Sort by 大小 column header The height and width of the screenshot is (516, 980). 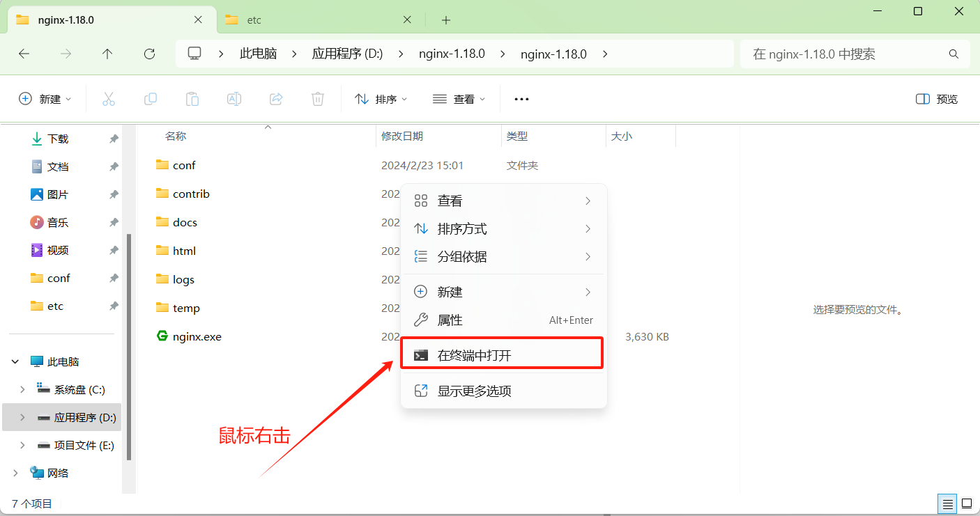click(x=622, y=136)
